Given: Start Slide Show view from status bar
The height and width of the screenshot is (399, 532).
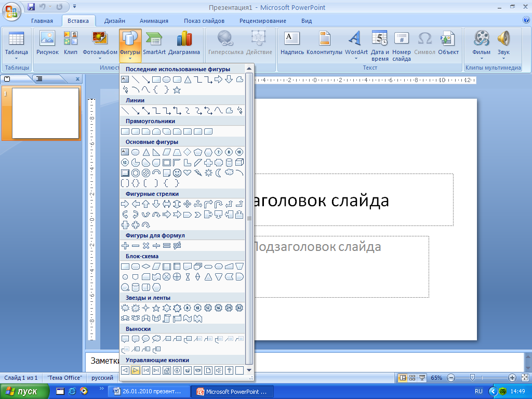Looking at the screenshot, I should point(422,378).
